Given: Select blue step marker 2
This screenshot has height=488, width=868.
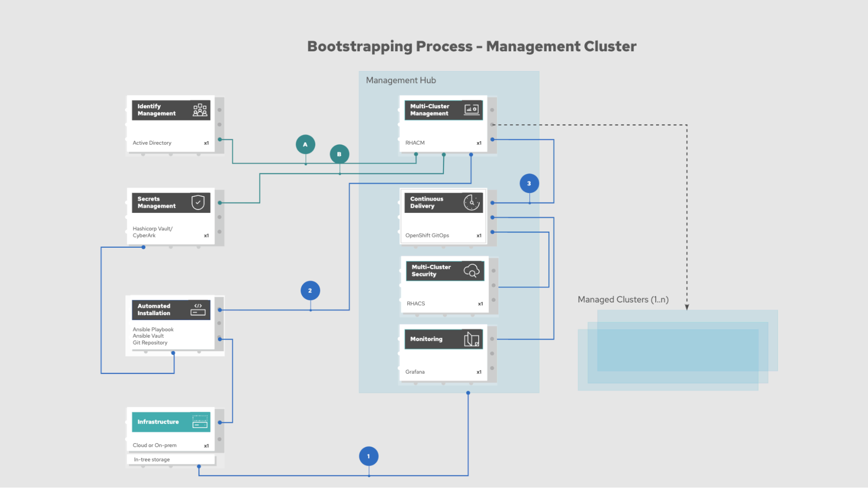Looking at the screenshot, I should 310,291.
